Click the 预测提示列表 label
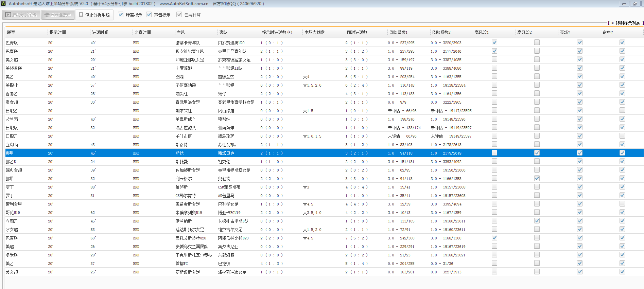 (627, 23)
